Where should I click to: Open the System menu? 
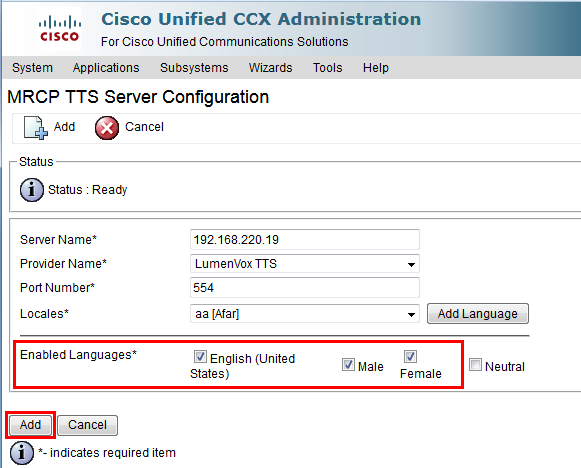pyautogui.click(x=32, y=68)
